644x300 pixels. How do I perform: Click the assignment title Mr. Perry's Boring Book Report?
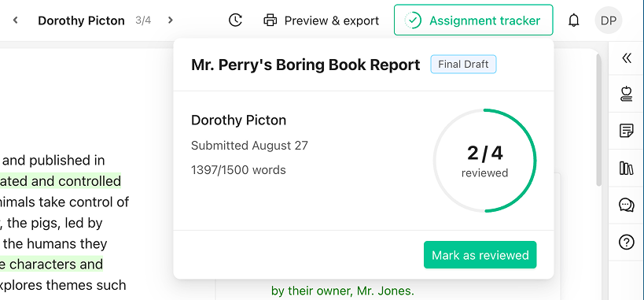[x=306, y=65]
